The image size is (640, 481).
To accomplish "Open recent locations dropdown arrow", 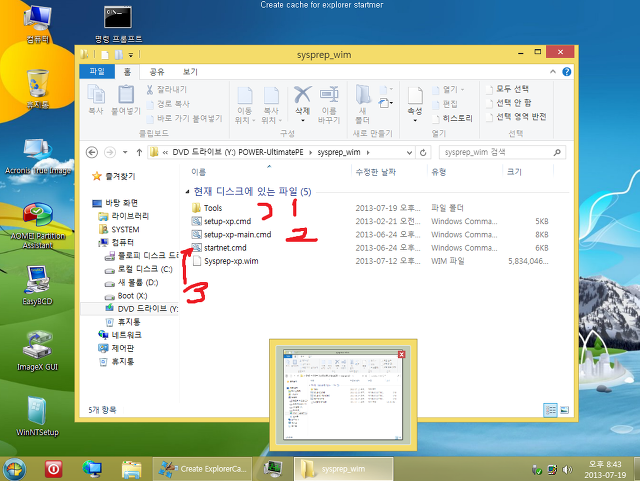I will 125,152.
